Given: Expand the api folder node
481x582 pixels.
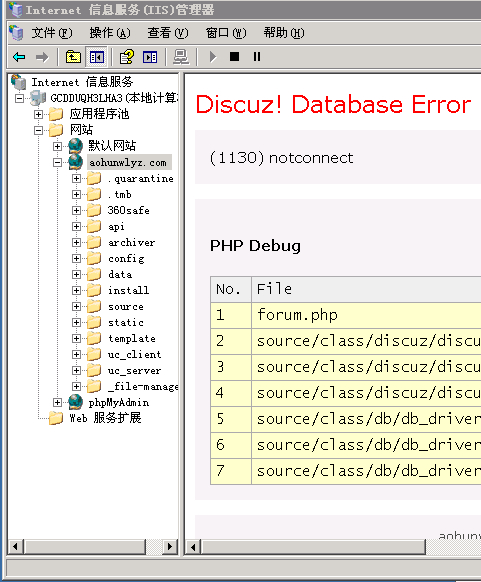Looking at the screenshot, I should point(76,226).
